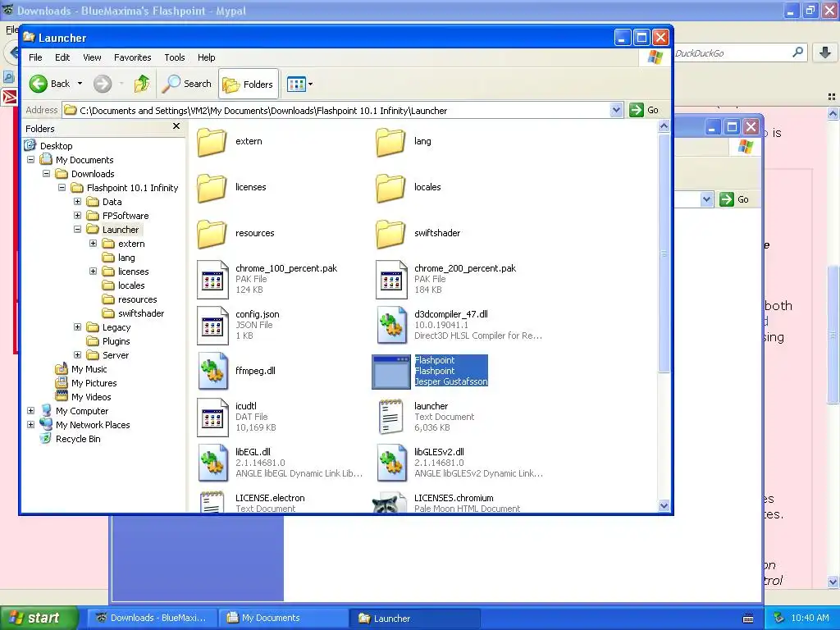Image resolution: width=840 pixels, height=630 pixels.
Task: Click Go in background My Documents window
Action: tap(736, 199)
